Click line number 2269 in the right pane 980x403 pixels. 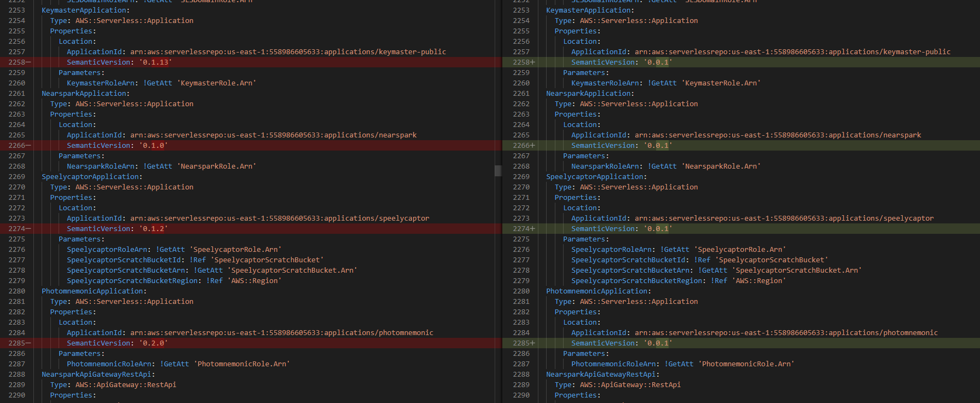coord(521,177)
